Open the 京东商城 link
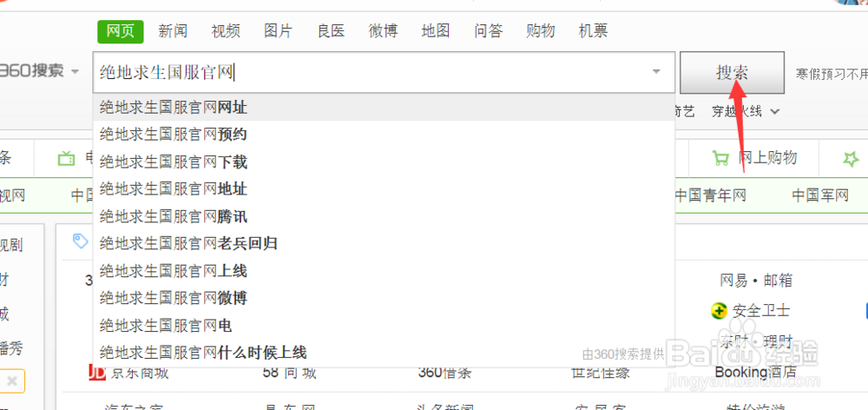The image size is (868, 410). 141,373
